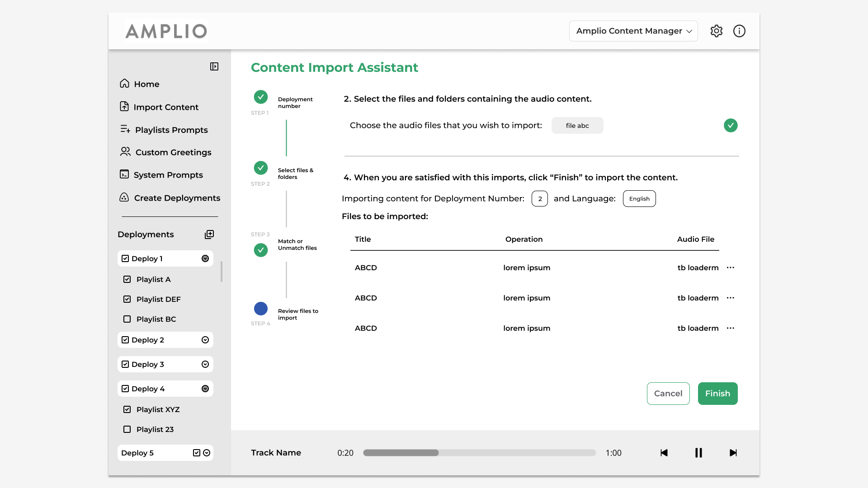Open options for second ABCD row
Screen dimensions: 868x488
[x=731, y=298]
